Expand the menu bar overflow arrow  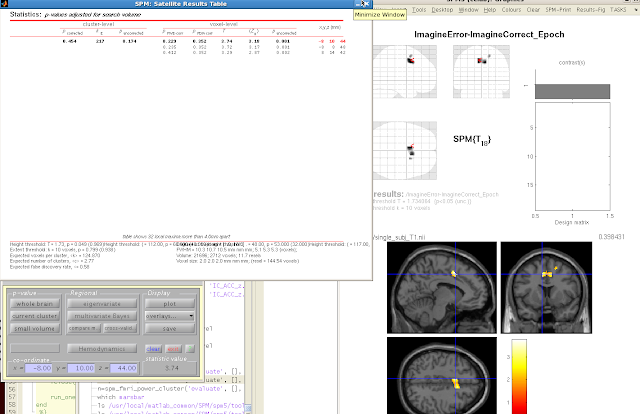(635, 10)
